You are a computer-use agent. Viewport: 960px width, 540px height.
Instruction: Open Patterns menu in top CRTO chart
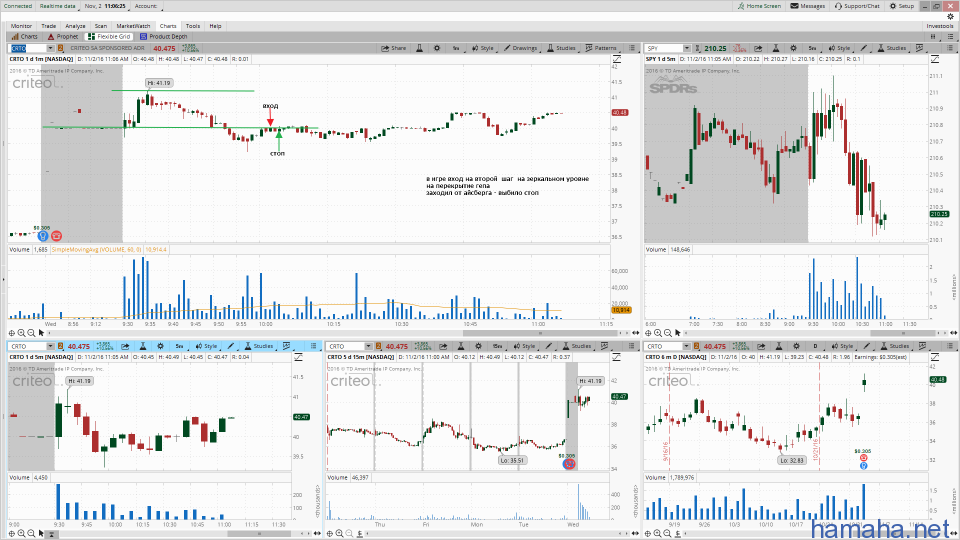601,48
